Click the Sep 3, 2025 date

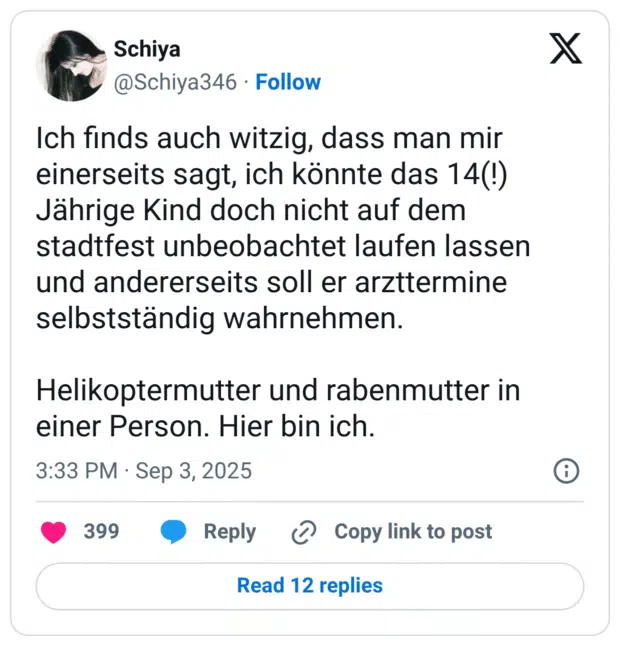(194, 470)
